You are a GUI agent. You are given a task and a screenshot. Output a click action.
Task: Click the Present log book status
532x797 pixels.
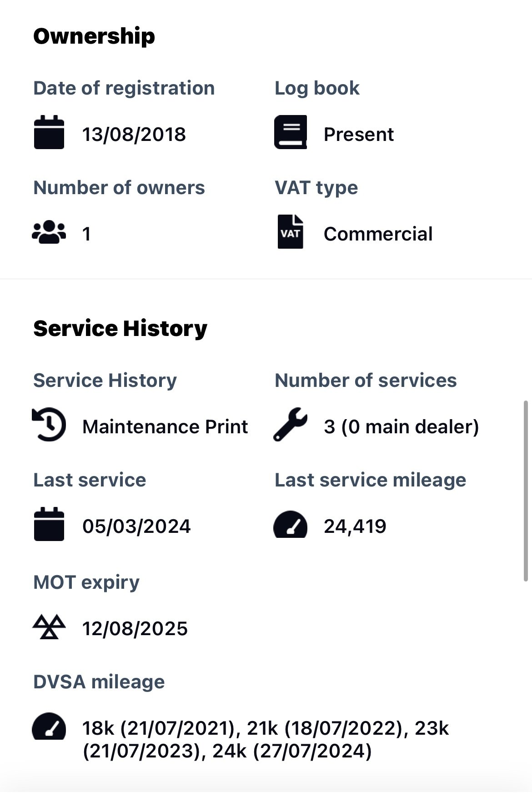(359, 135)
